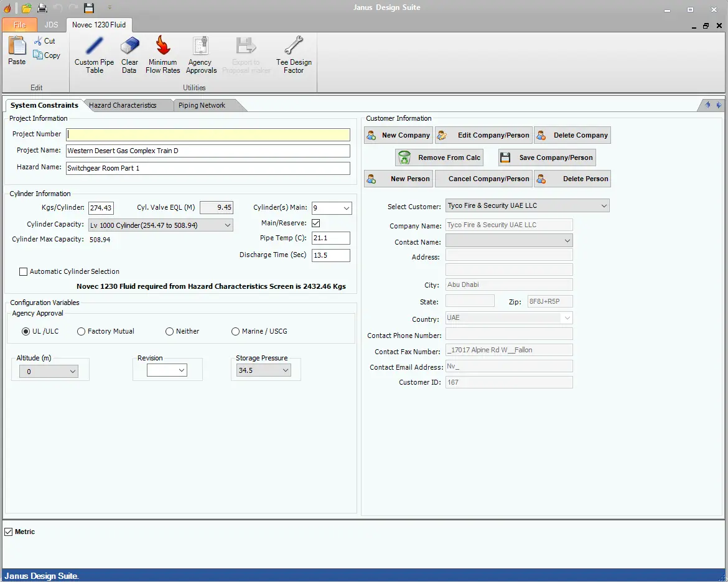Click the right tab scroll arrow
Image resolution: width=728 pixels, height=582 pixels.
(x=719, y=105)
